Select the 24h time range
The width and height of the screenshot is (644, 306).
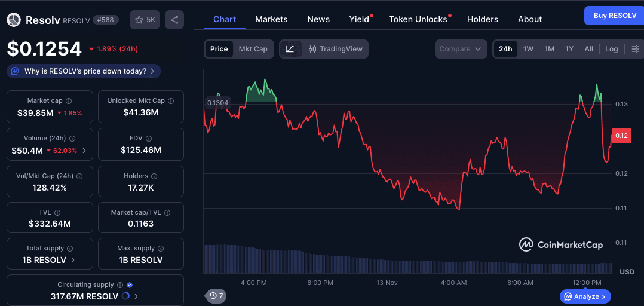tap(505, 49)
